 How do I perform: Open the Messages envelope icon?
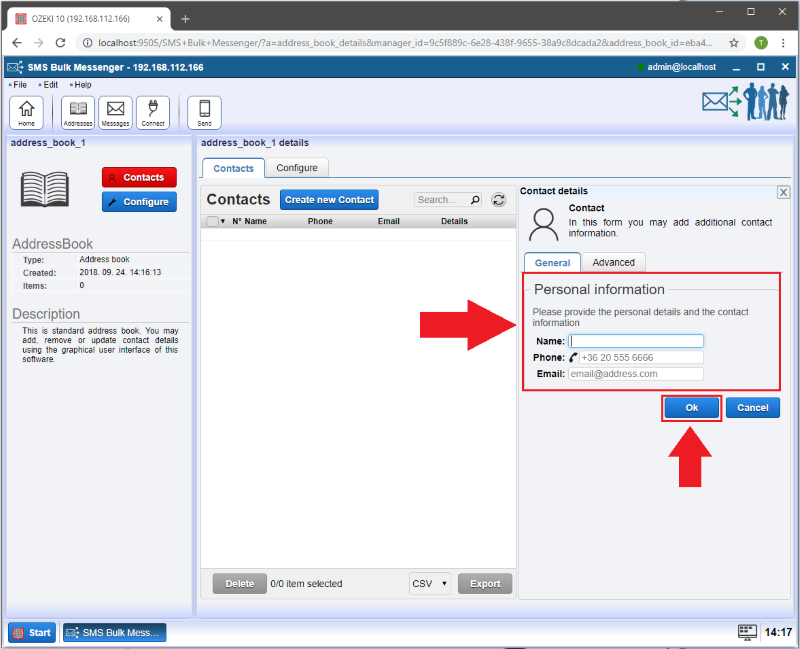tap(115, 112)
